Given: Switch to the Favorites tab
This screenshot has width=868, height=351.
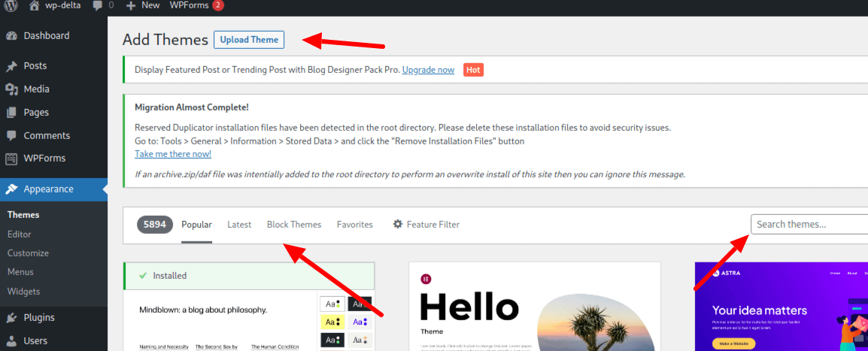Looking at the screenshot, I should click(x=355, y=225).
